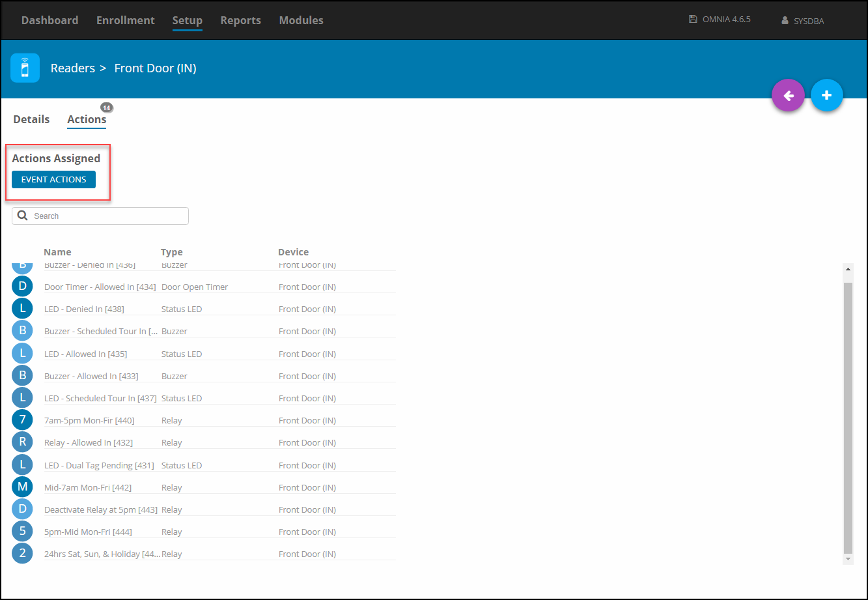The height and width of the screenshot is (600, 868).
Task: Select the Deactivate Relay at 5pm [443] row
Action: (x=204, y=509)
